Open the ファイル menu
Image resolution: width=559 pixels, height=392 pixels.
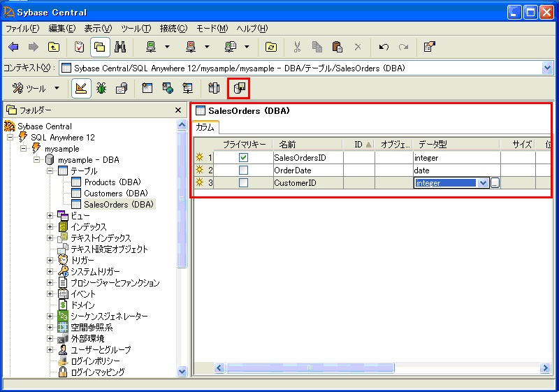(22, 29)
